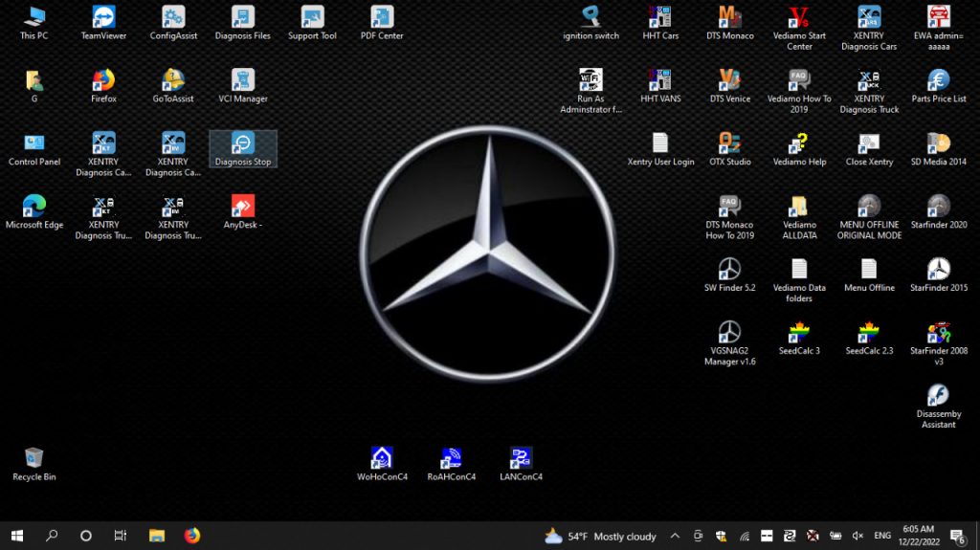Select WoHoConC4 desktop icon

click(x=382, y=464)
